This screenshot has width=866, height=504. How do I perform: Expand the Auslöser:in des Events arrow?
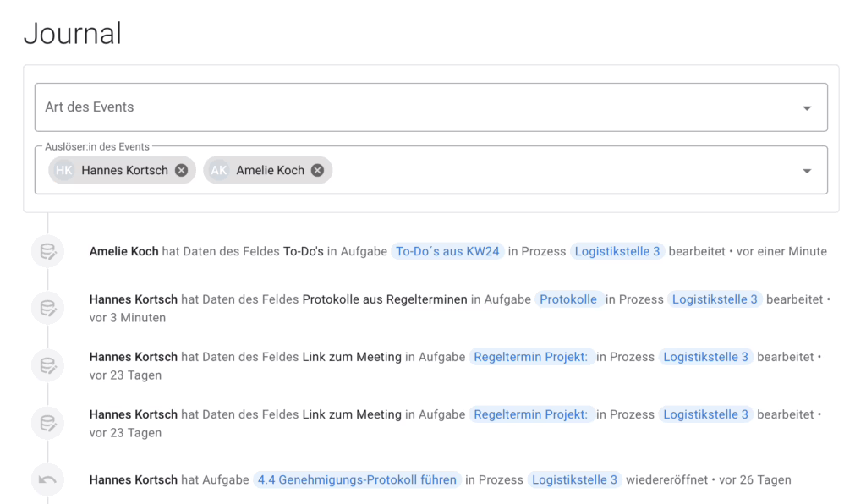tap(807, 171)
